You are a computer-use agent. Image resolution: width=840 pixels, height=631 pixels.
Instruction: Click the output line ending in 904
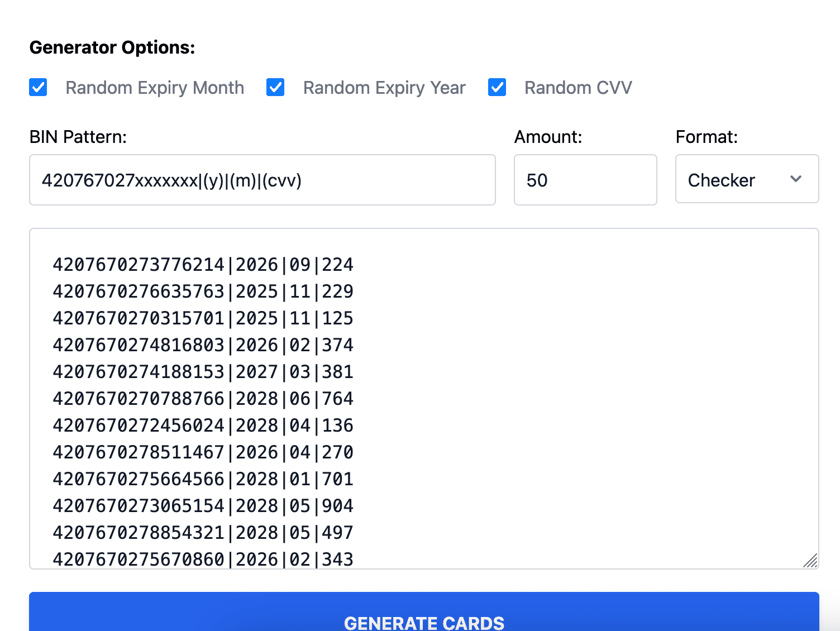coord(203,506)
